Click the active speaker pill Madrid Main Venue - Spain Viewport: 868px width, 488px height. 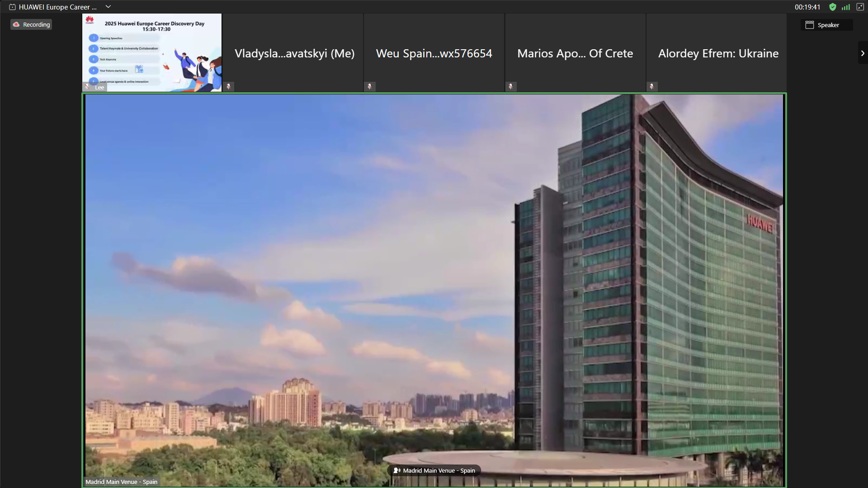point(434,470)
